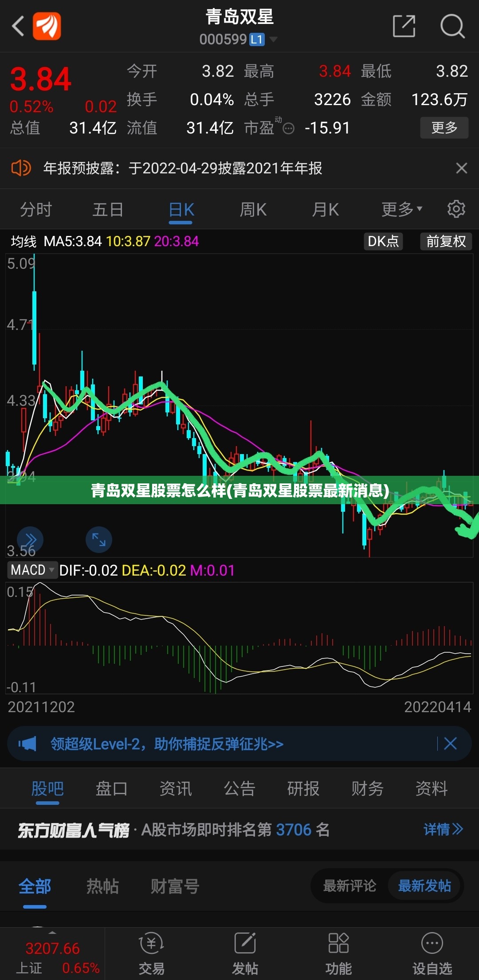Tap the 均线 moving average label
479x980 pixels.
[x=24, y=241]
